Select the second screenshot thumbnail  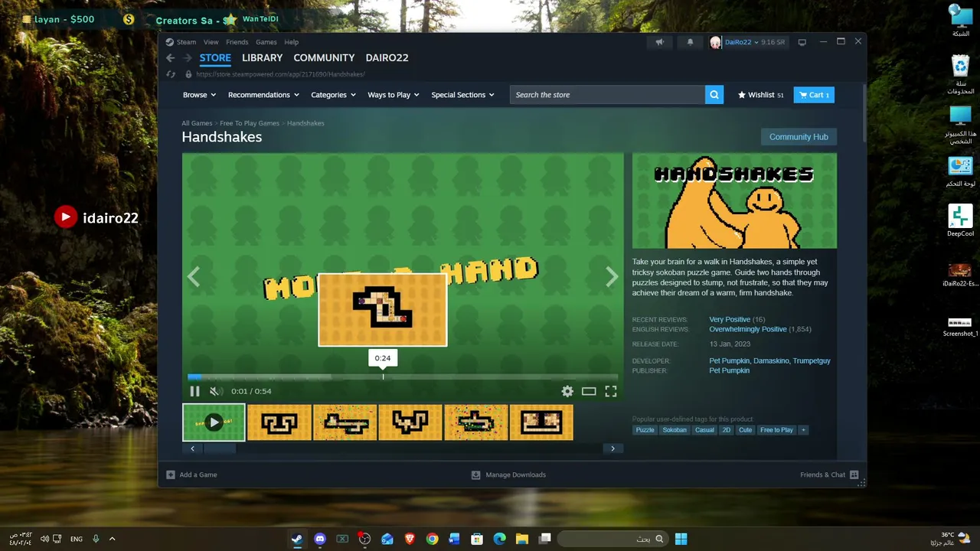pos(345,422)
